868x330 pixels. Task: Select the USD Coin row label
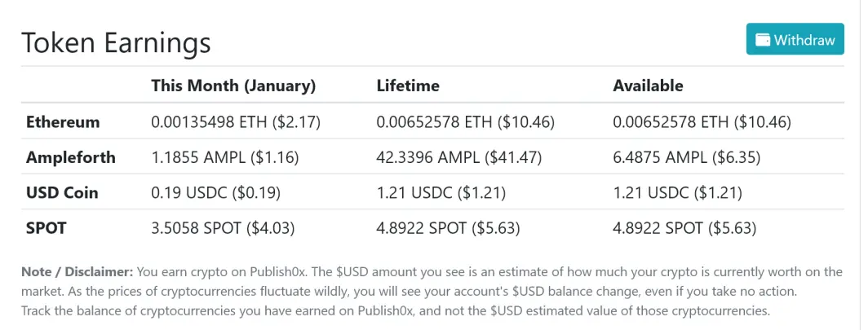(62, 193)
